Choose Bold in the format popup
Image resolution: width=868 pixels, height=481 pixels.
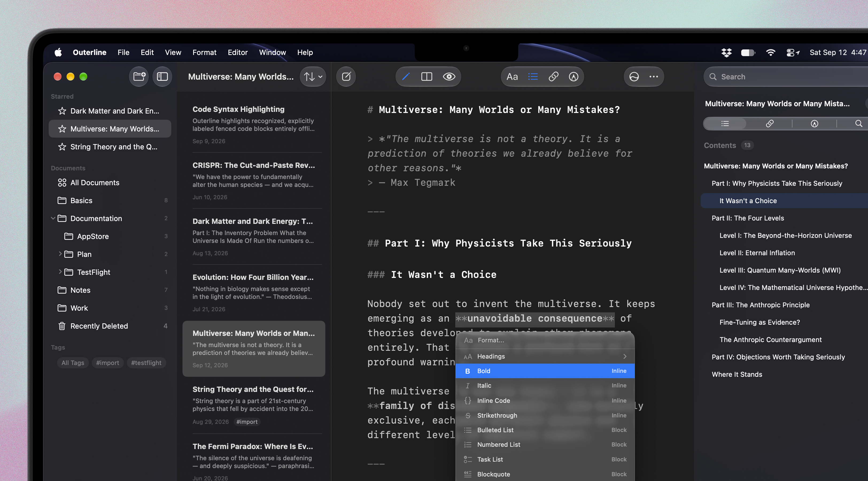(545, 371)
